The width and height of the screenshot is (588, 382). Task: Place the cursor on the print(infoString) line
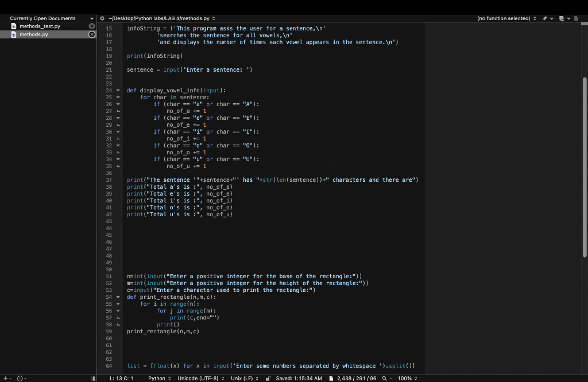[154, 56]
